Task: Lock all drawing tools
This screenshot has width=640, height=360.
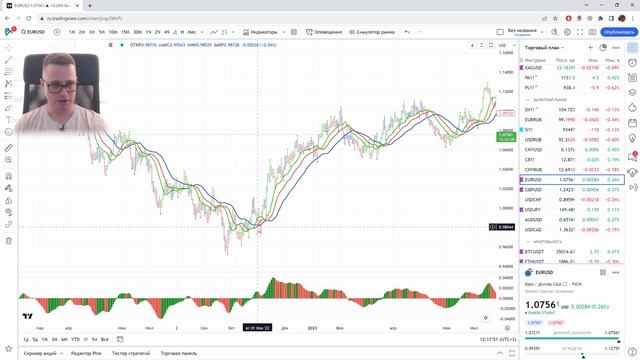Action: 8,200
